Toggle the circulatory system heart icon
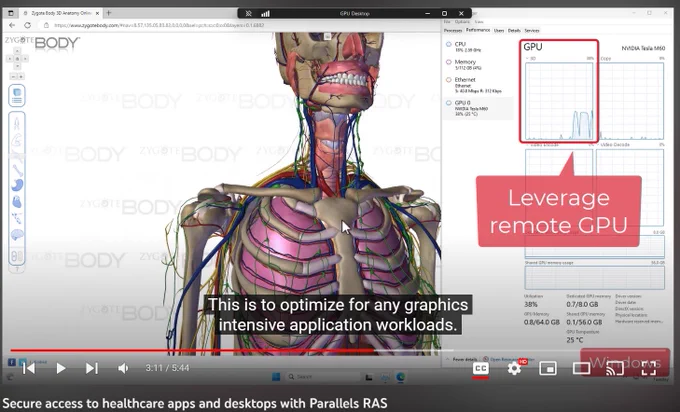This screenshot has width=680, height=412. pyautogui.click(x=17, y=202)
